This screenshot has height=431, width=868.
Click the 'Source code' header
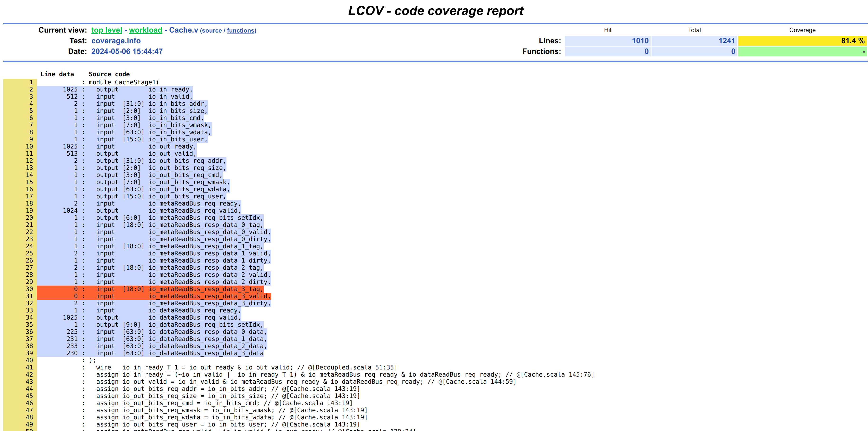[109, 74]
